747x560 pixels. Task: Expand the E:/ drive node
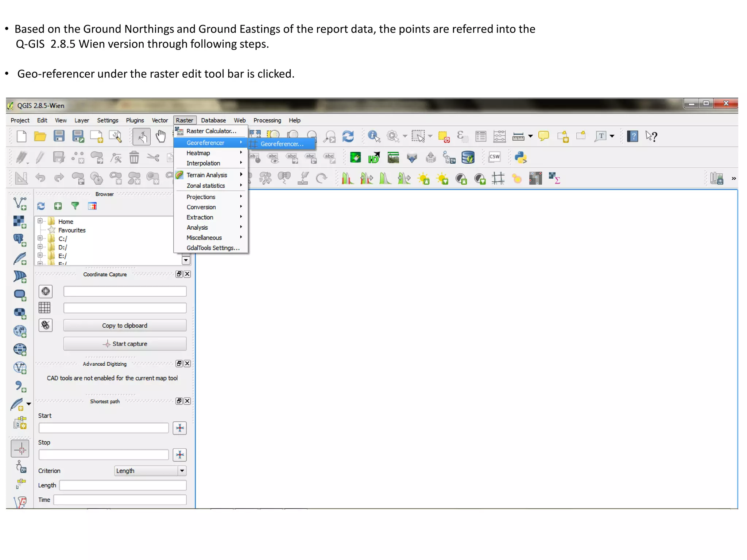pos(40,255)
